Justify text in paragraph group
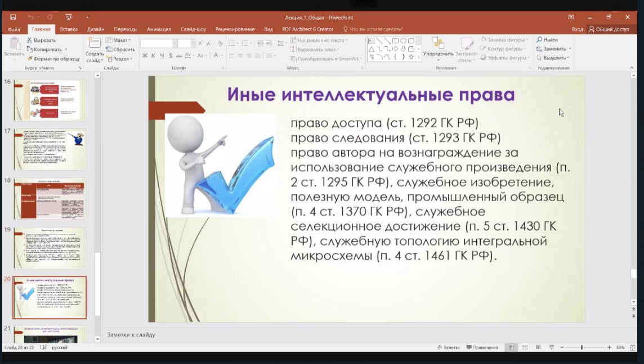Image resolution: width=644 pixels, height=364 pixels. (x=257, y=56)
